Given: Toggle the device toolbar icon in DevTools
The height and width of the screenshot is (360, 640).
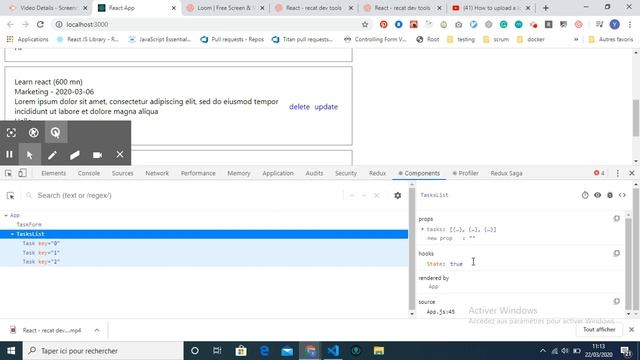Looking at the screenshot, I should [22, 173].
